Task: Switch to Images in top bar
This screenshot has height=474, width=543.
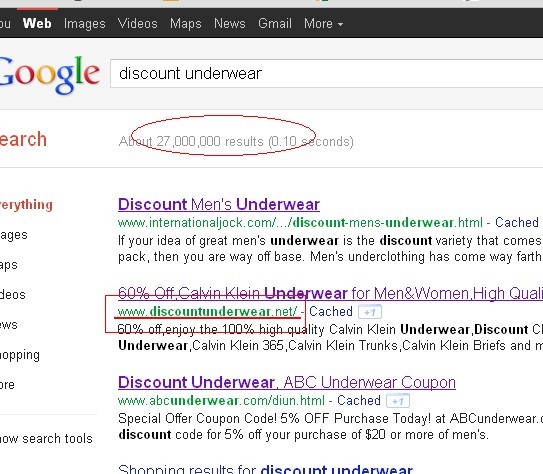Action: point(84,24)
